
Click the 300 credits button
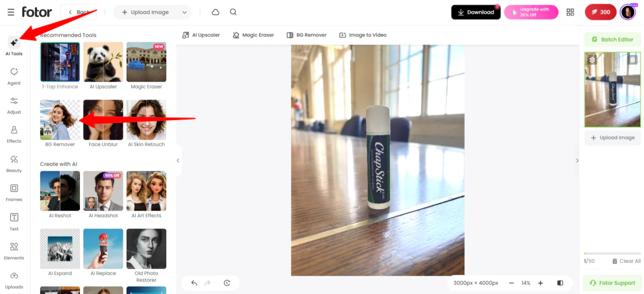[601, 12]
